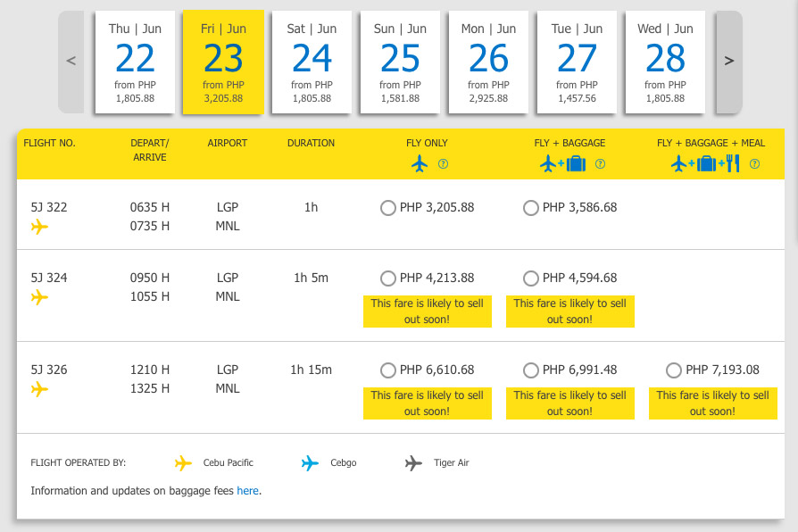Click the Fly Only help question icon
This screenshot has height=532, width=798.
[x=444, y=164]
